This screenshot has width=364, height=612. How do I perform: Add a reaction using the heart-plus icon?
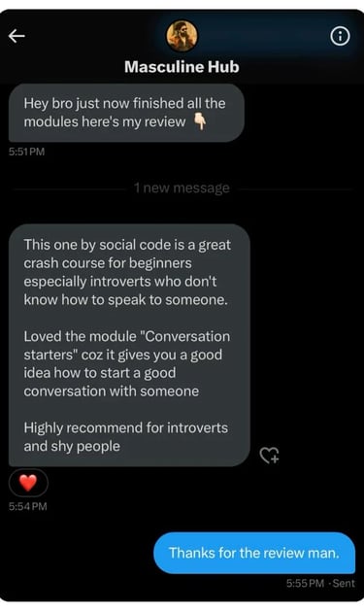(x=269, y=455)
